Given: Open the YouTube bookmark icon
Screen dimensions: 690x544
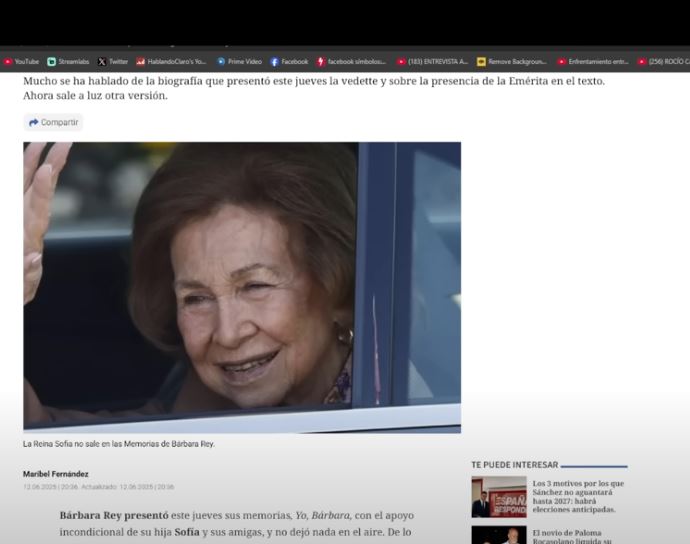Looking at the screenshot, I should (x=8, y=62).
